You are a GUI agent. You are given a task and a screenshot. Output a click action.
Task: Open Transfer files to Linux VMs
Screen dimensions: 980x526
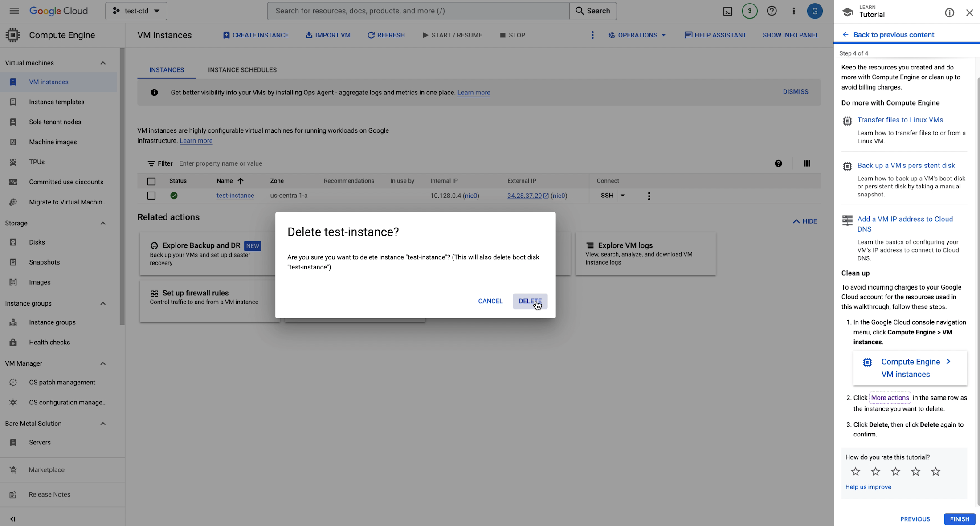[900, 120]
